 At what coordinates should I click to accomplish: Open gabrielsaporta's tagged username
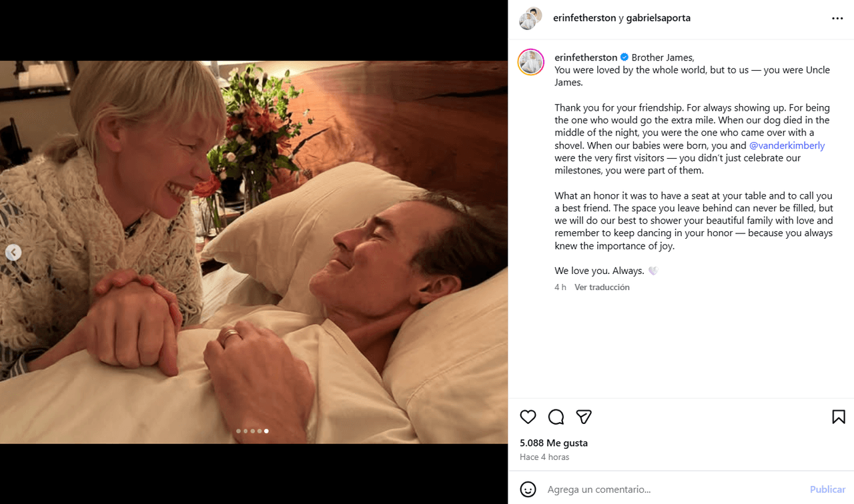click(x=658, y=17)
